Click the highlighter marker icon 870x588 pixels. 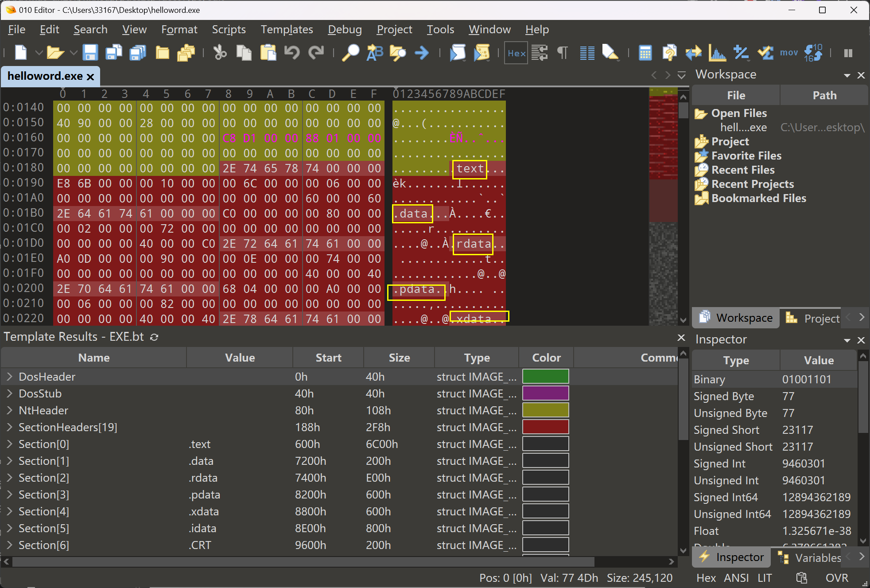click(x=610, y=53)
